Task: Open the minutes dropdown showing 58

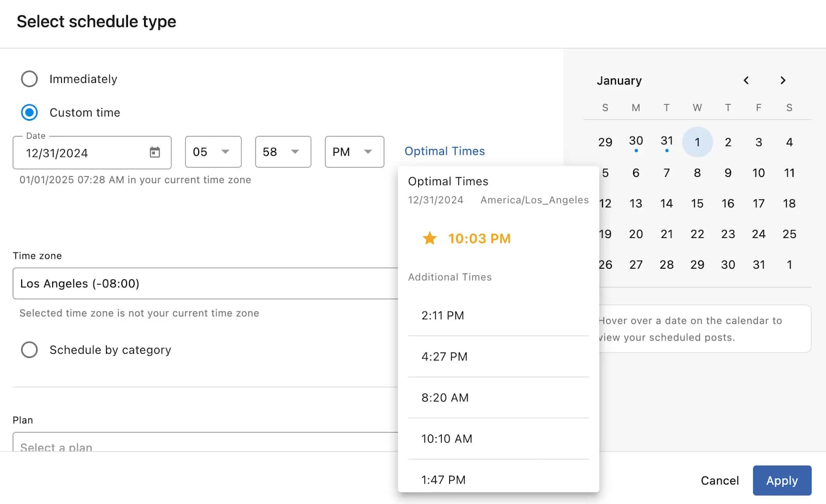Action: click(282, 152)
